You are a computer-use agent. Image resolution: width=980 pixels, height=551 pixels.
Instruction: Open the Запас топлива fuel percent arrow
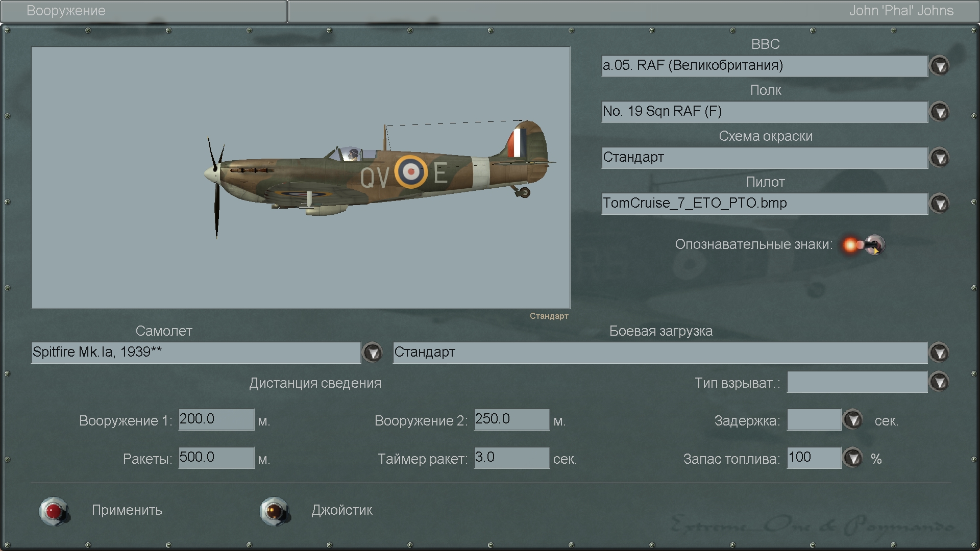pos(852,458)
